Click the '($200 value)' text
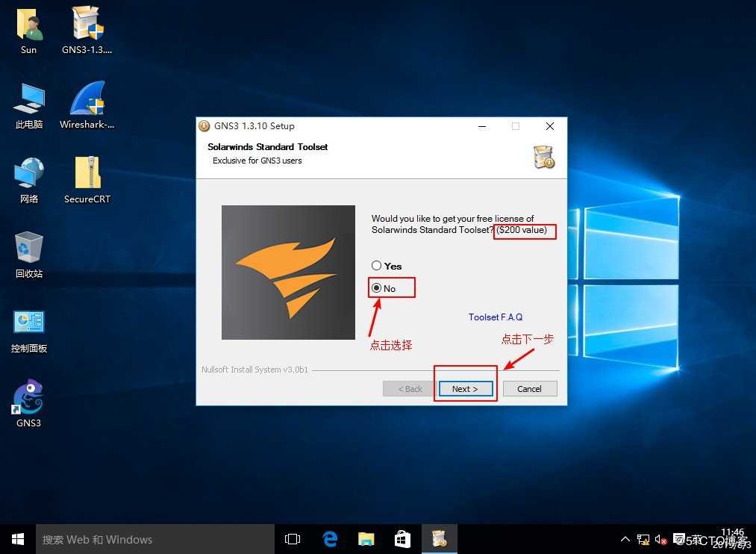Viewport: 756px width, 554px height. point(522,230)
